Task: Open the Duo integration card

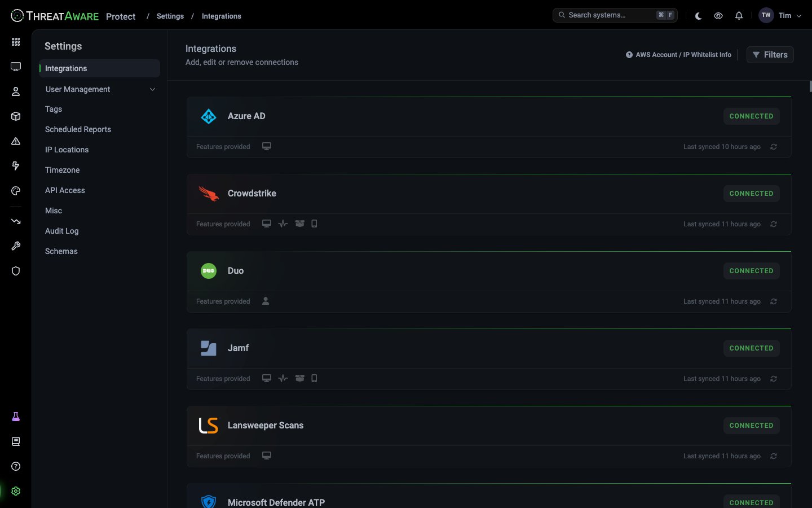Action: [489, 282]
